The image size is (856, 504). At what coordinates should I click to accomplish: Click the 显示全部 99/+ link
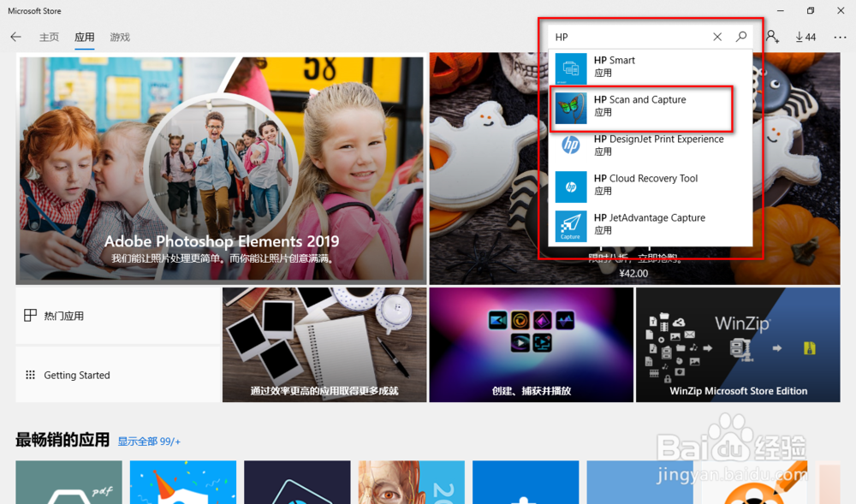[149, 442]
